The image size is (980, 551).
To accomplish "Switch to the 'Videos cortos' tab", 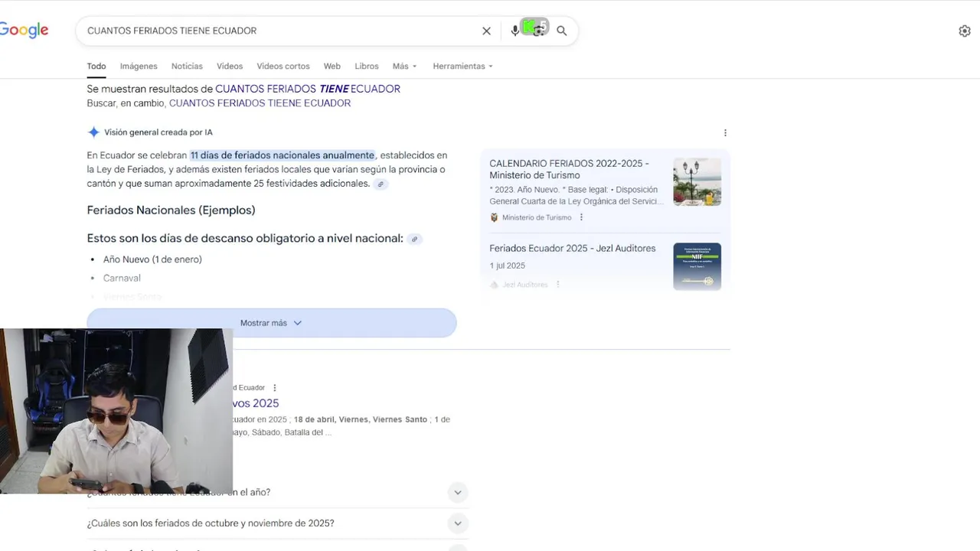I will pyautogui.click(x=283, y=67).
